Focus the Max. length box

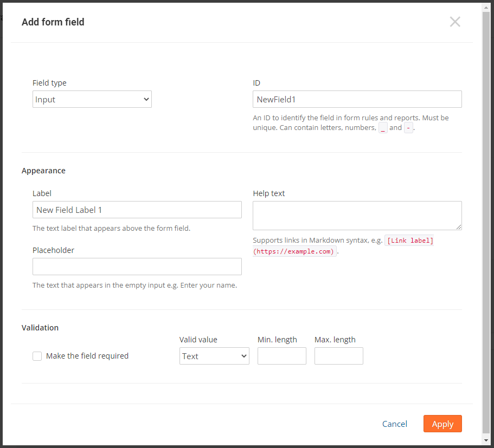(338, 356)
